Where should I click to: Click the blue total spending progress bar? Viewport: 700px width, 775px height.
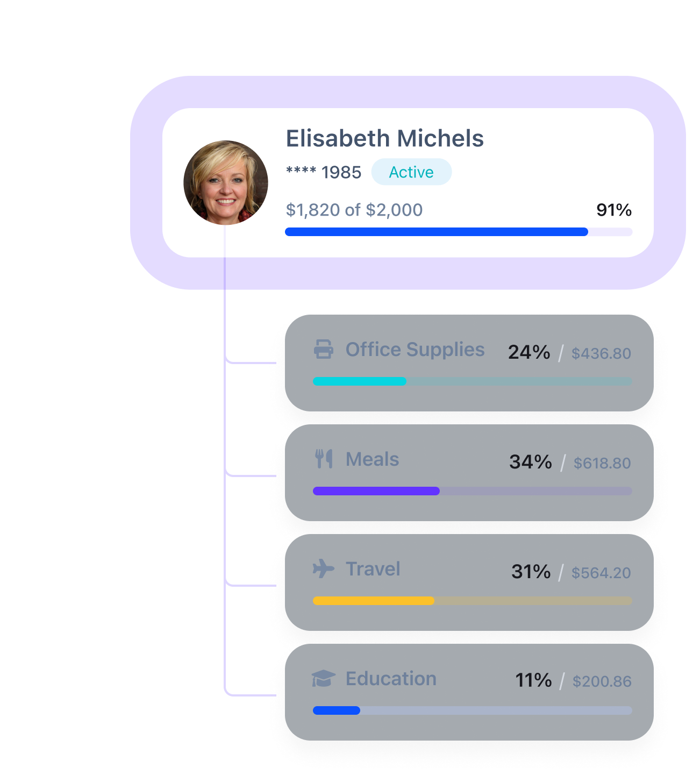click(x=436, y=232)
